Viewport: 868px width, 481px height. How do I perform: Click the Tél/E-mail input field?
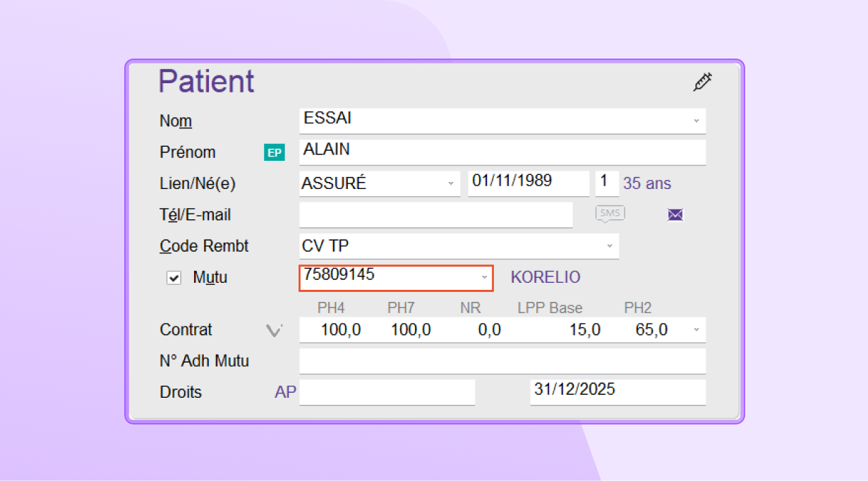[435, 214]
